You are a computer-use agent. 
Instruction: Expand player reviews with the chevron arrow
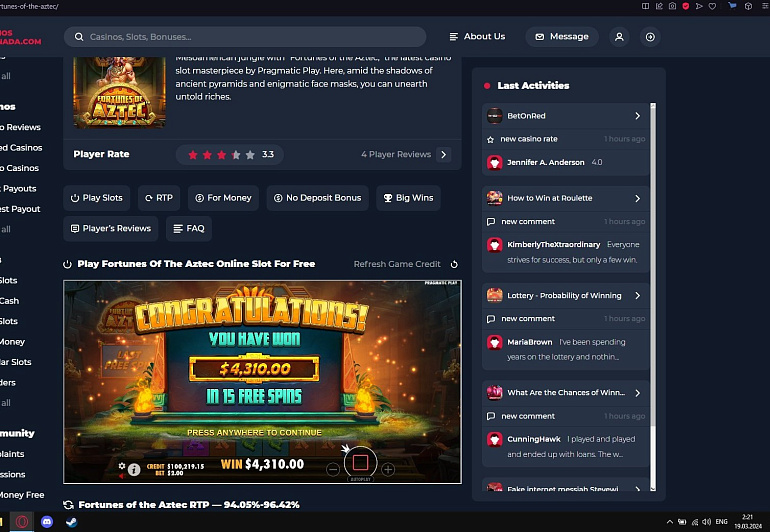pyautogui.click(x=443, y=154)
